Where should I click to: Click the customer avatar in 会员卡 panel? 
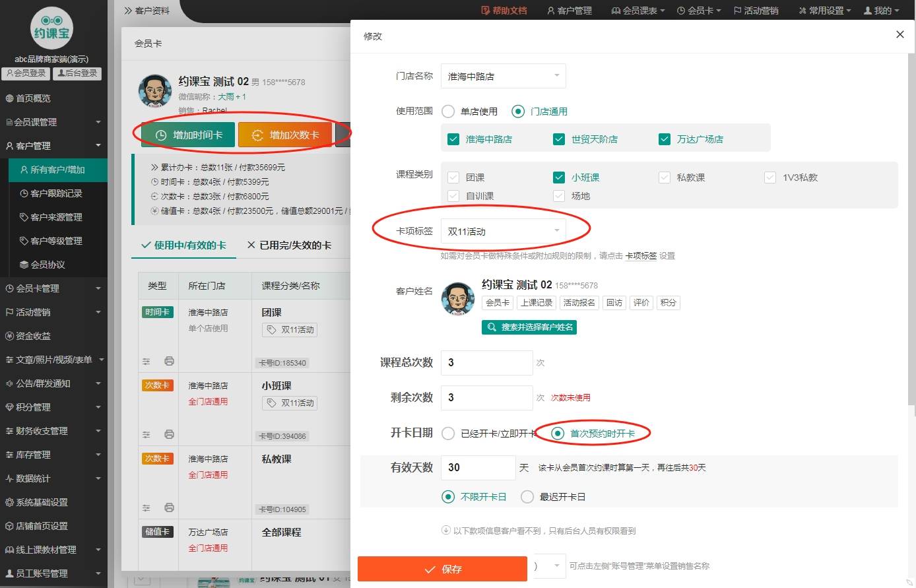[x=155, y=91]
